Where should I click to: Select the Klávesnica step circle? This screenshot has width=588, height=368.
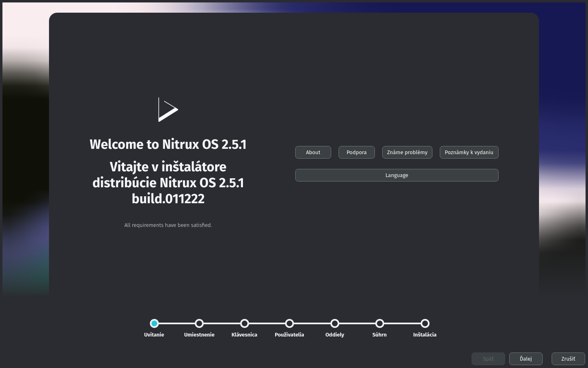[244, 323]
